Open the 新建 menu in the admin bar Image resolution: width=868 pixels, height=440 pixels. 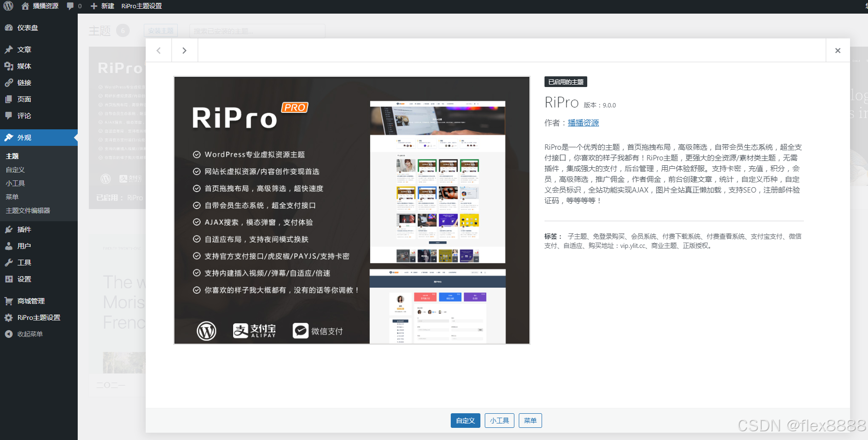[x=102, y=6]
